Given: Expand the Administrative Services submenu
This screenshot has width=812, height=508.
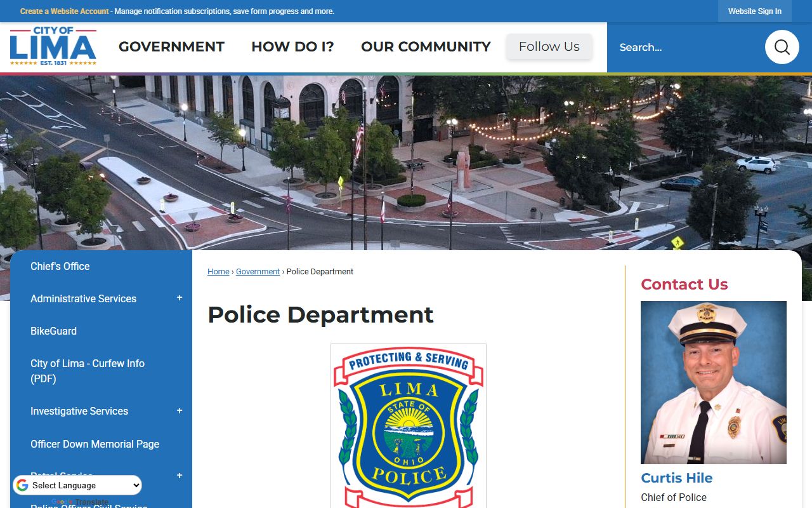Looking at the screenshot, I should tap(180, 298).
